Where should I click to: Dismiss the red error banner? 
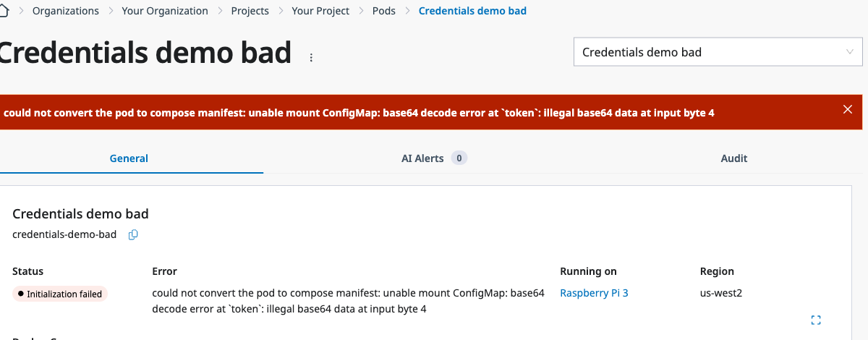click(x=848, y=109)
